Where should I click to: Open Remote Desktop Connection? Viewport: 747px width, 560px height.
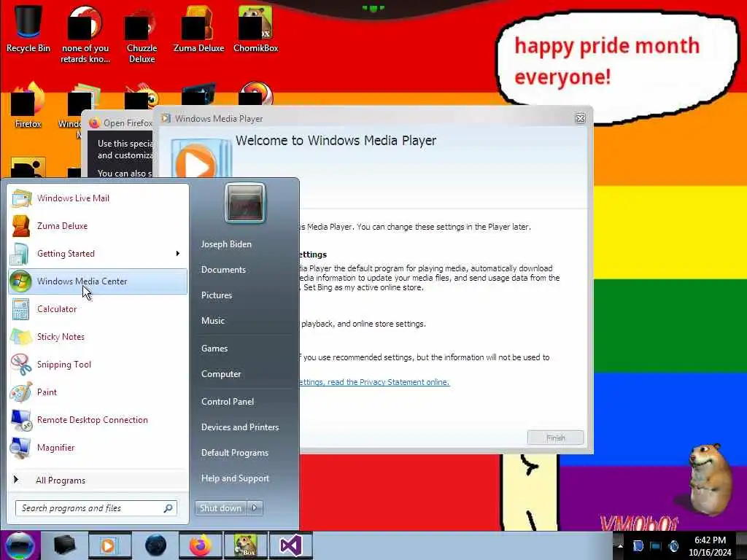pos(98,419)
